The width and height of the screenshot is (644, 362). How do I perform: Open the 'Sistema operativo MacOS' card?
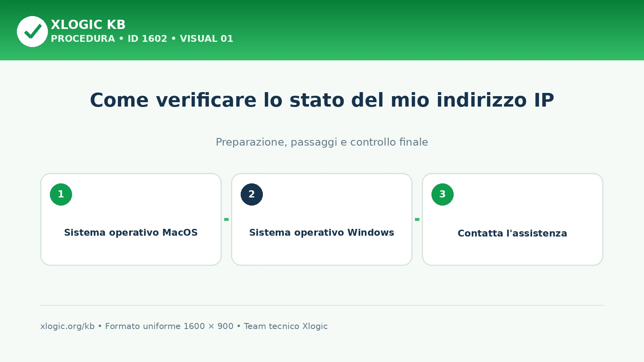131,219
